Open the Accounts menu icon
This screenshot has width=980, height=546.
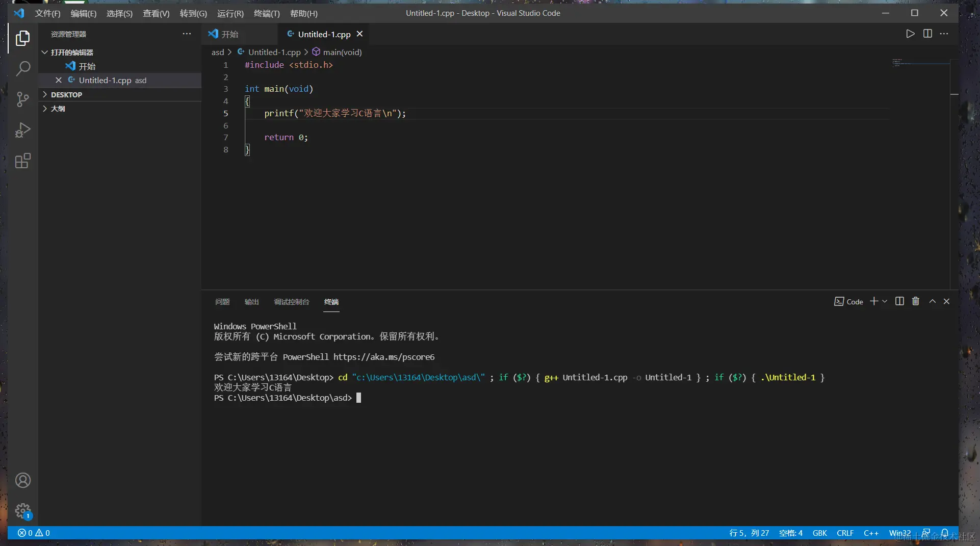tap(23, 480)
